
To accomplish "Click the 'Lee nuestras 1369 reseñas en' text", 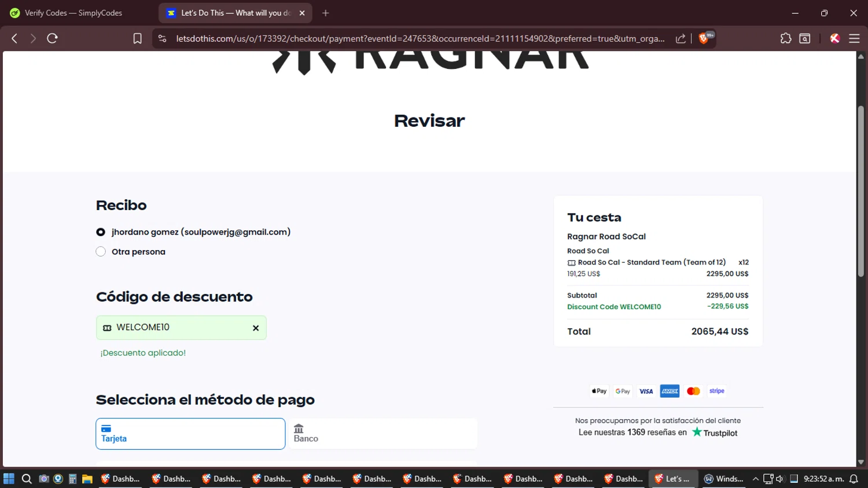I will 632,432.
